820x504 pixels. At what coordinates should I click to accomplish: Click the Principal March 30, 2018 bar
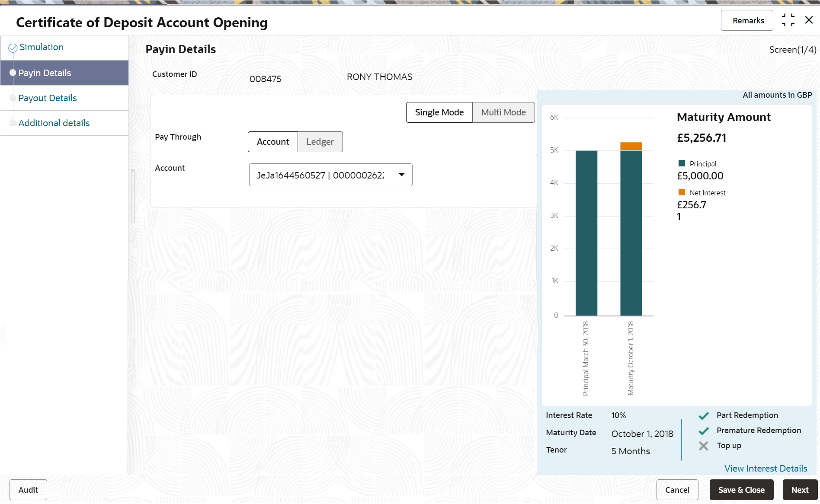pos(586,233)
